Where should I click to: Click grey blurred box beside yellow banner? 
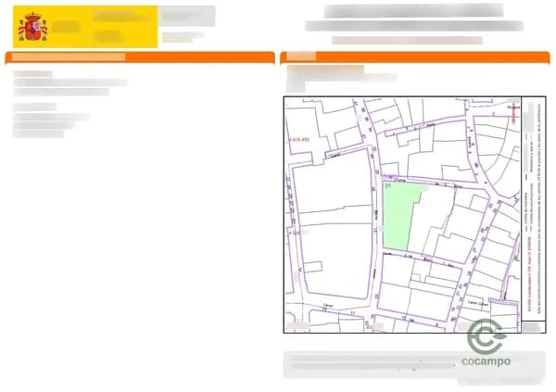[x=187, y=16]
